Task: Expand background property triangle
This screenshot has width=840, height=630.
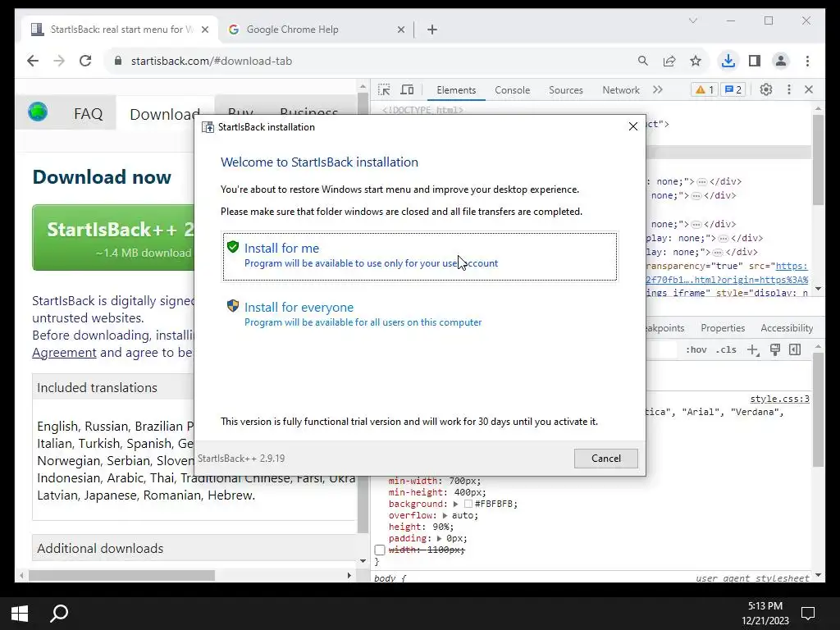Action: [x=455, y=504]
